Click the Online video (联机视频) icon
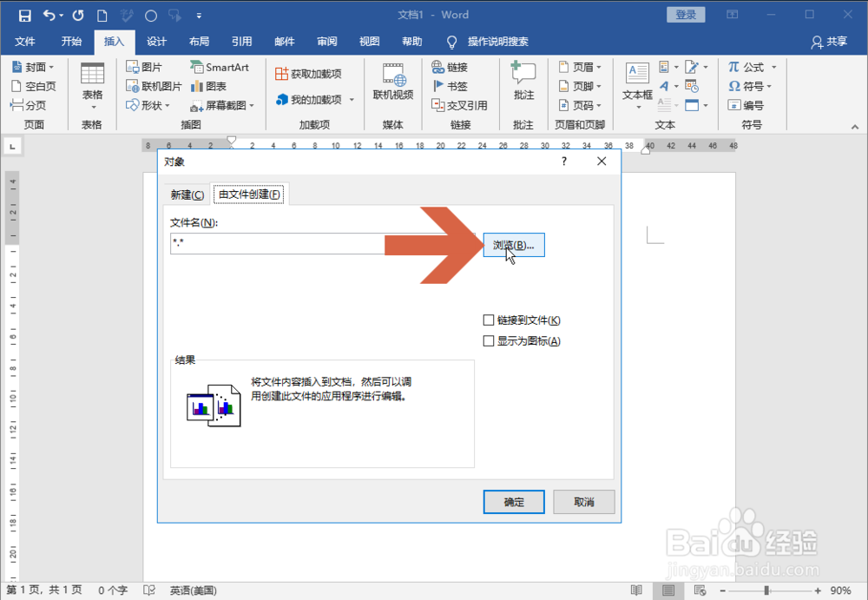The width and height of the screenshot is (868, 600). pyautogui.click(x=393, y=82)
